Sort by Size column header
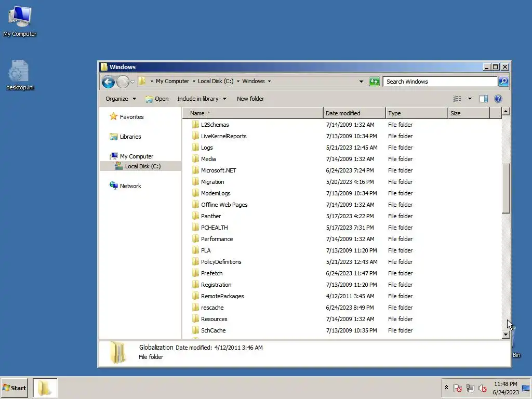This screenshot has height=399, width=532. coord(469,113)
